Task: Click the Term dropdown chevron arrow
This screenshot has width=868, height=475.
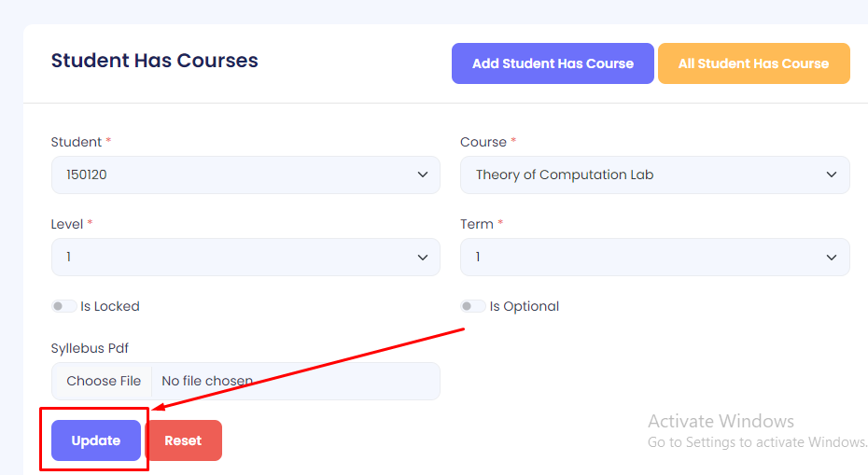Action: click(x=832, y=257)
